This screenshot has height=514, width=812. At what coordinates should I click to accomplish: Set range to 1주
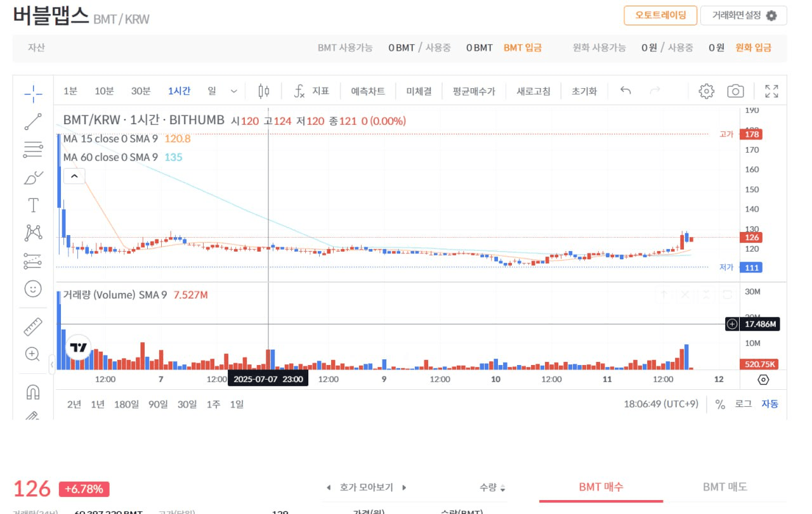pos(213,404)
